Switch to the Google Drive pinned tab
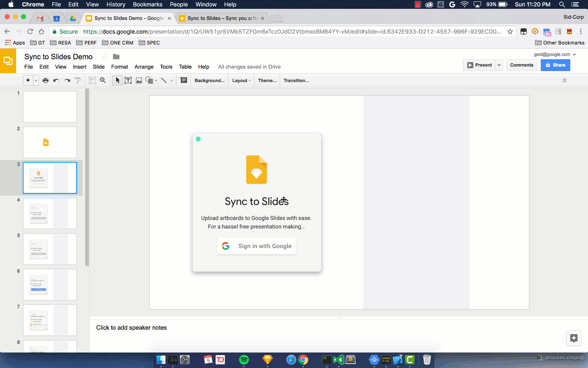 click(73, 18)
